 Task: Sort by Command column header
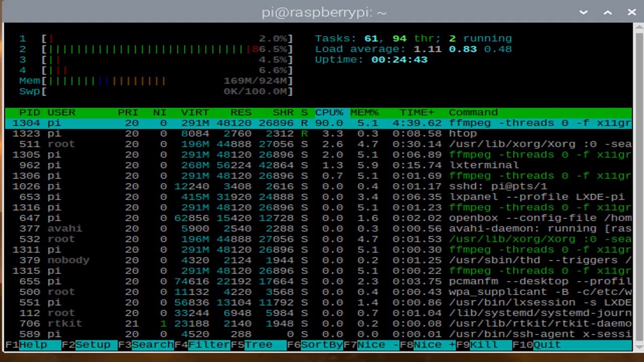473,113
